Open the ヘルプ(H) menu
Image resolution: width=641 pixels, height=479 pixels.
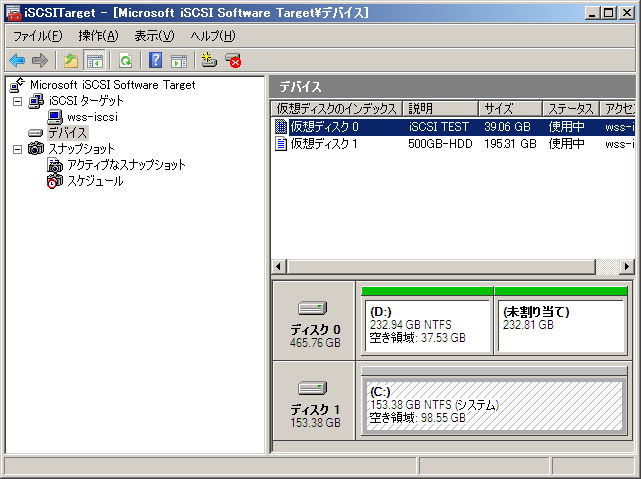click(213, 36)
